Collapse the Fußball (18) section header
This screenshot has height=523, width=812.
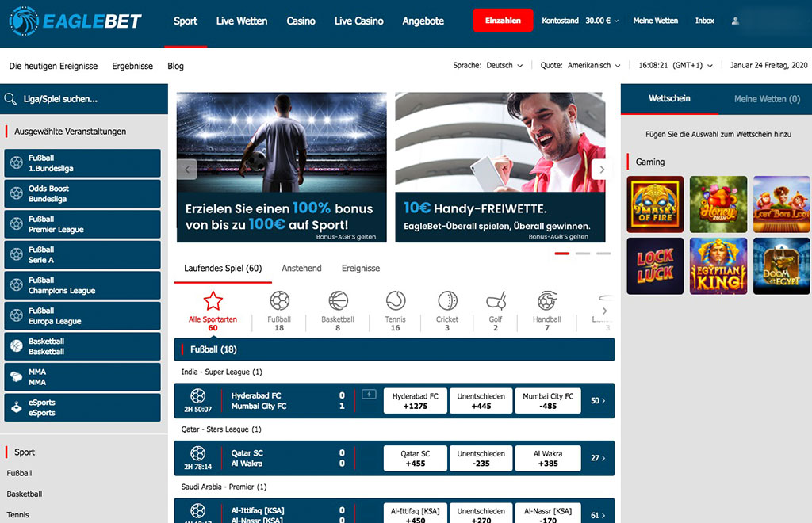pyautogui.click(x=394, y=349)
